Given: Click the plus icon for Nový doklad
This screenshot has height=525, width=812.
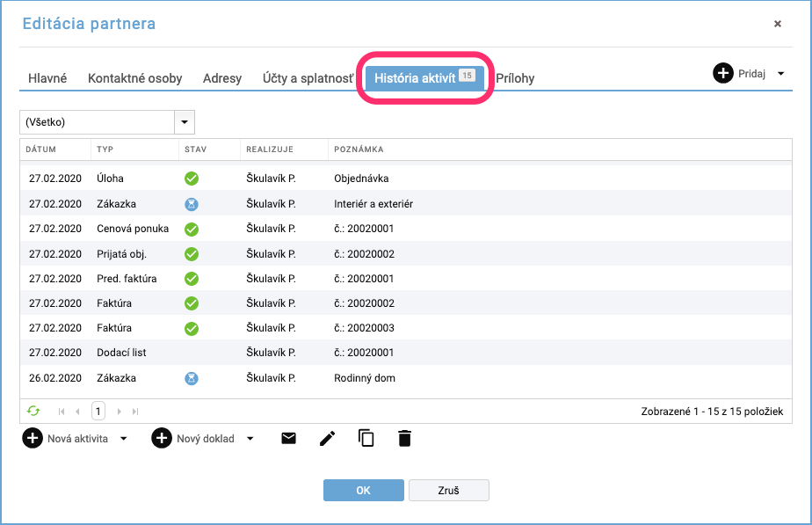Looking at the screenshot, I should pos(162,439).
